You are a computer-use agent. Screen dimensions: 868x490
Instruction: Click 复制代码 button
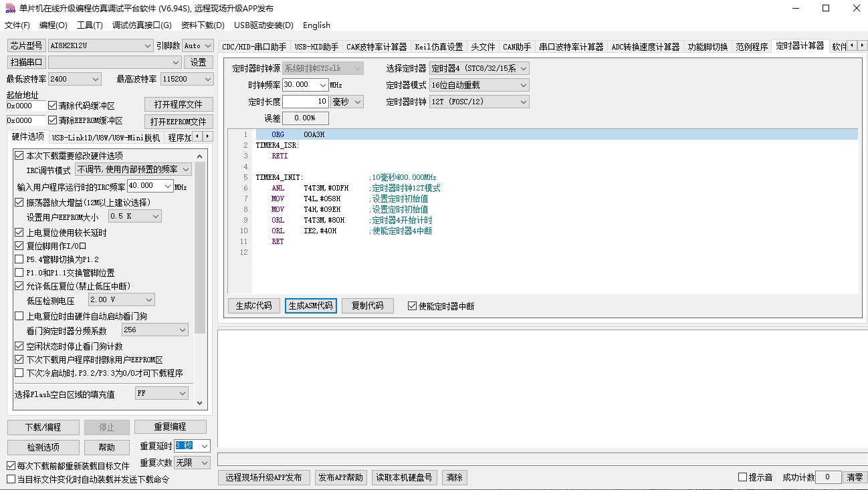[x=367, y=306]
